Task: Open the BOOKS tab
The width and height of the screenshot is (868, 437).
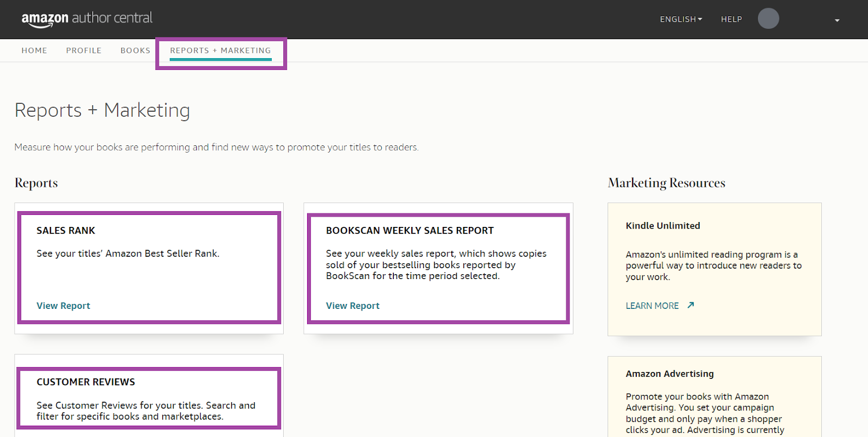Action: (x=135, y=50)
